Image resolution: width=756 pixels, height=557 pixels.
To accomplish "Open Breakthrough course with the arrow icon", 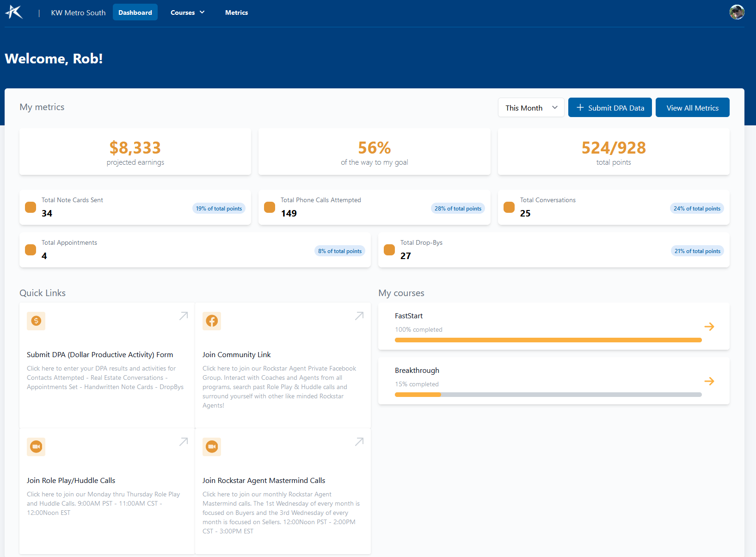I will [x=709, y=381].
